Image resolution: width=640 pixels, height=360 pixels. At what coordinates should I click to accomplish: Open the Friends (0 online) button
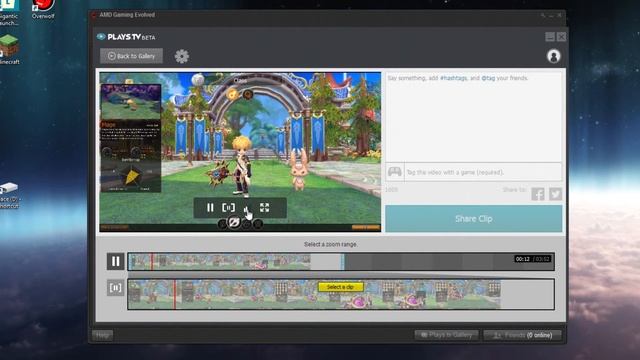[x=522, y=335]
